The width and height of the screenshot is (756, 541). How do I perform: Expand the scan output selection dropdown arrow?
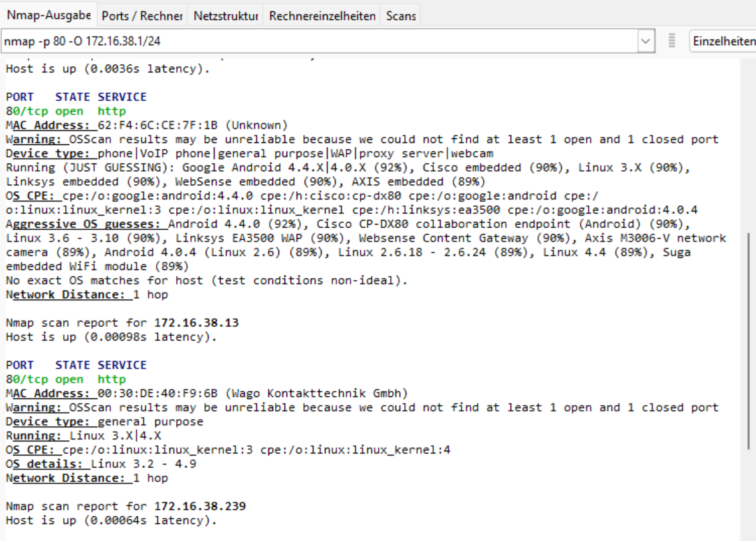click(x=646, y=42)
